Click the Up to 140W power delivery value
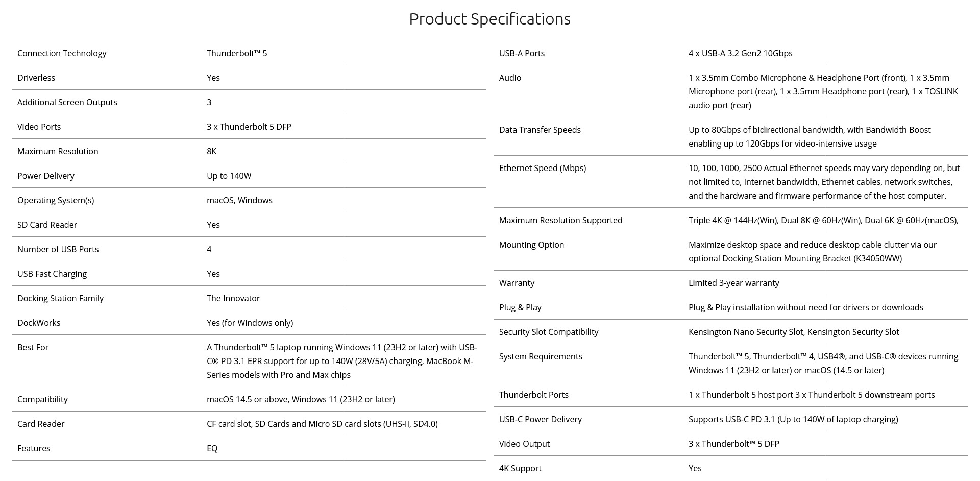 [229, 176]
